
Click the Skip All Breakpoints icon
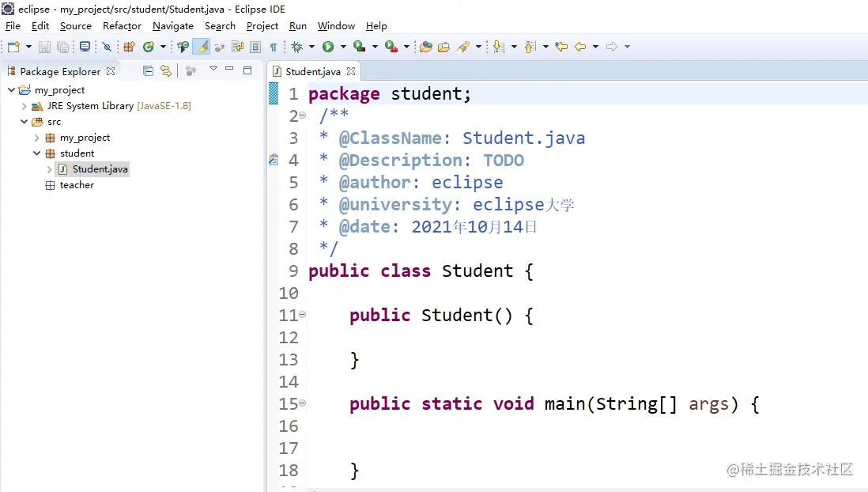pos(107,47)
